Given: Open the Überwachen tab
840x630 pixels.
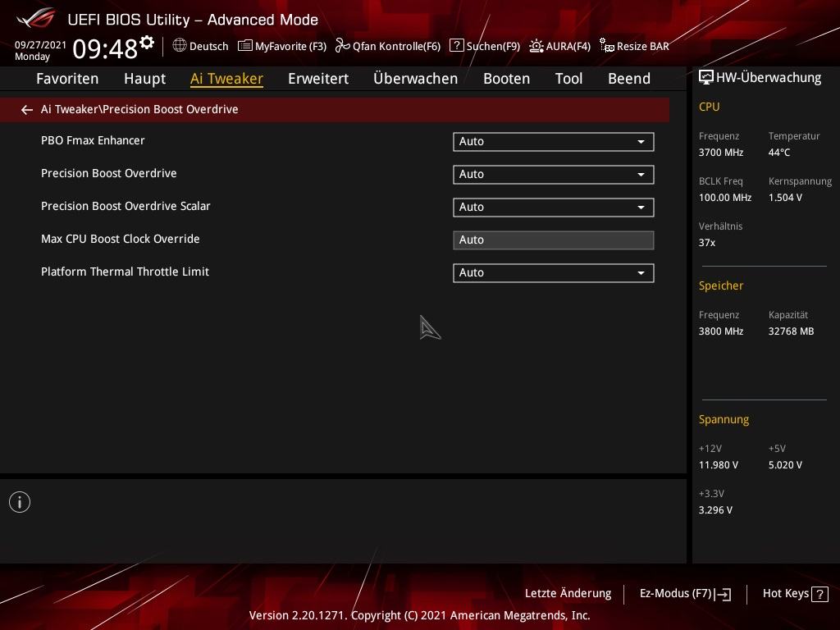Looking at the screenshot, I should coord(416,79).
